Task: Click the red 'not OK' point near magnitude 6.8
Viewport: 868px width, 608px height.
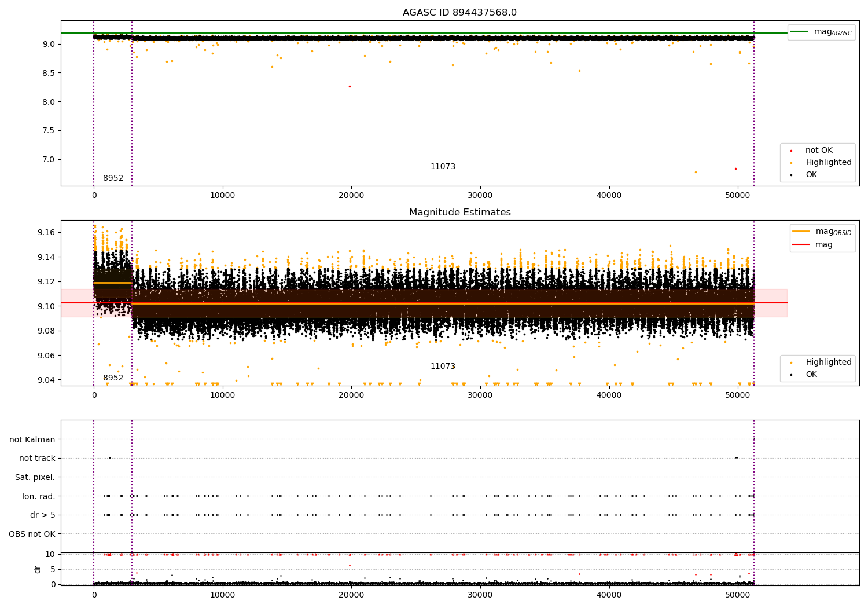Action: pos(735,169)
